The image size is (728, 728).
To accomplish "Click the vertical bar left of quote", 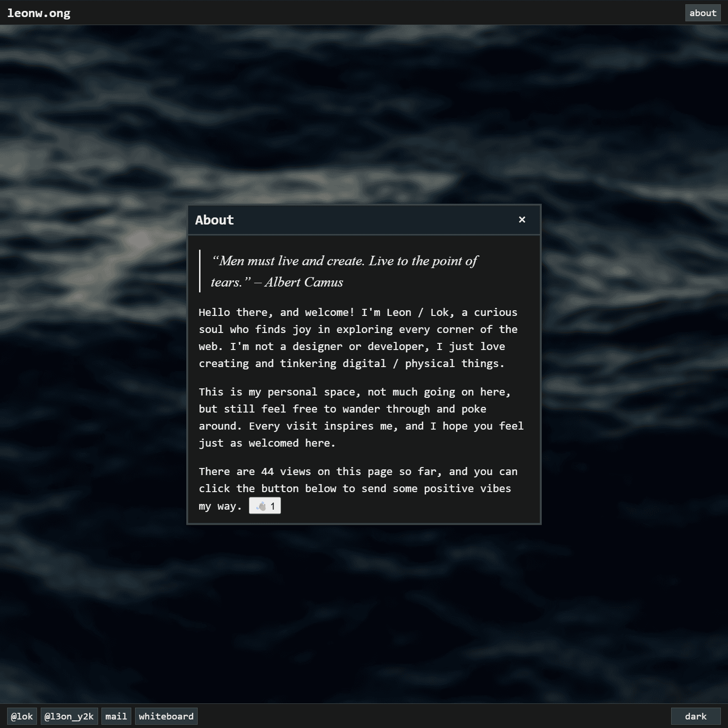I will (x=200, y=271).
